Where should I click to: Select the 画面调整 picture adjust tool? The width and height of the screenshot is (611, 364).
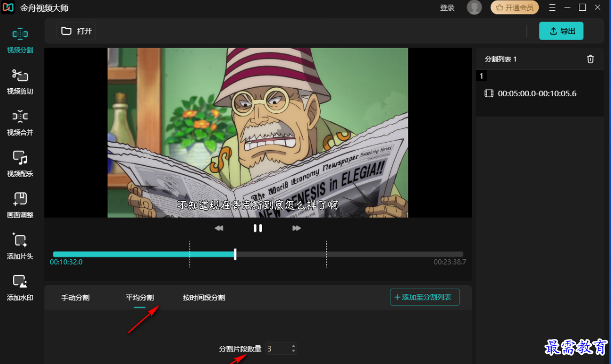20,205
